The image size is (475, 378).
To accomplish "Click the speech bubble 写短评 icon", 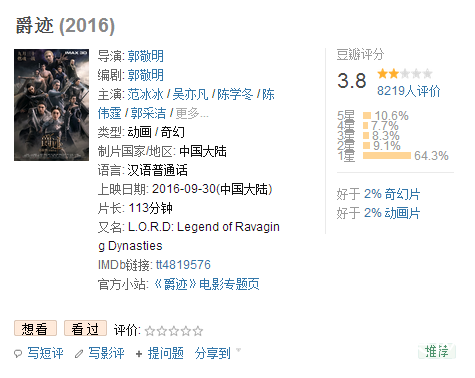I will pos(18,354).
